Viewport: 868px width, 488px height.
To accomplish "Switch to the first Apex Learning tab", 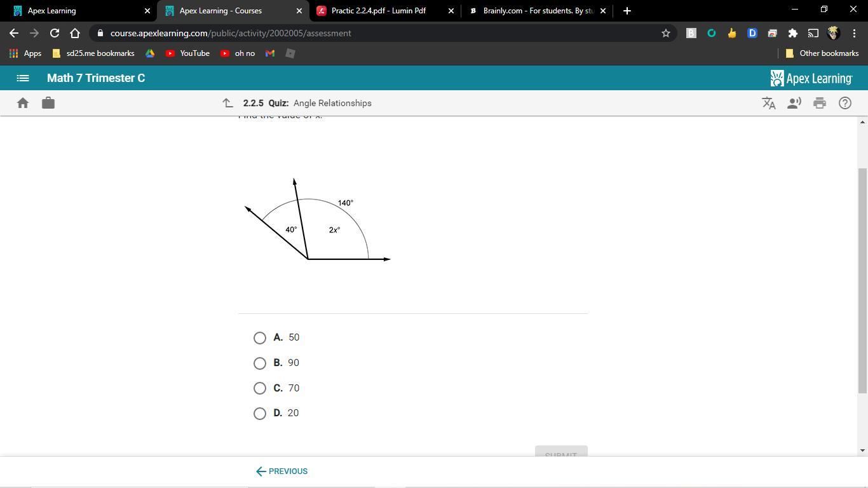I will 79,11.
